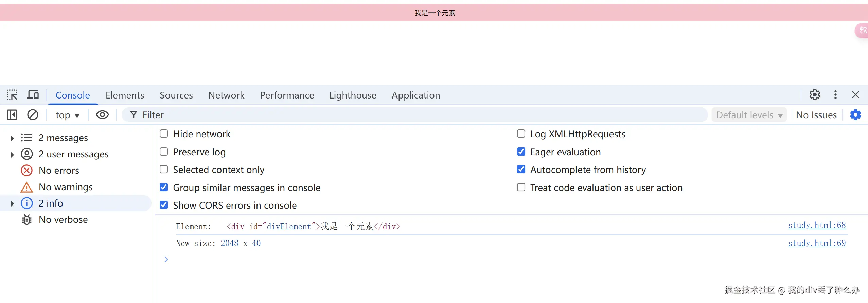Create live expression with eye icon
Viewport: 868px width, 303px height.
pos(102,115)
